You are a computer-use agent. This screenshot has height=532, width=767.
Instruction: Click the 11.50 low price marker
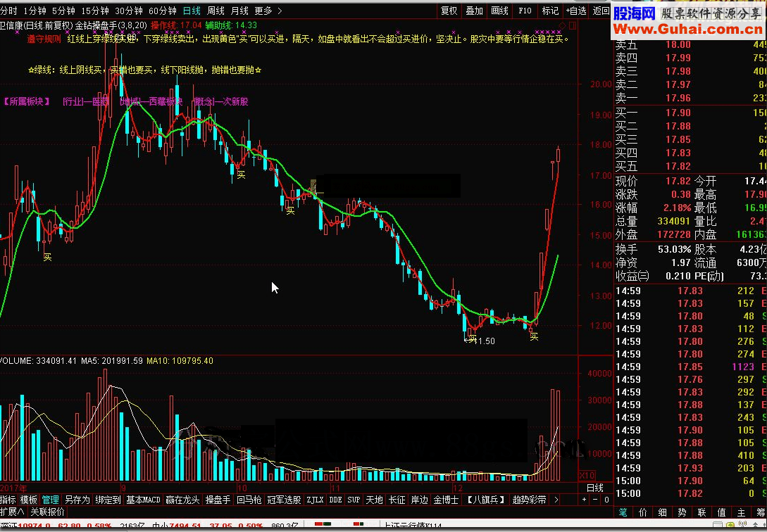click(485, 341)
